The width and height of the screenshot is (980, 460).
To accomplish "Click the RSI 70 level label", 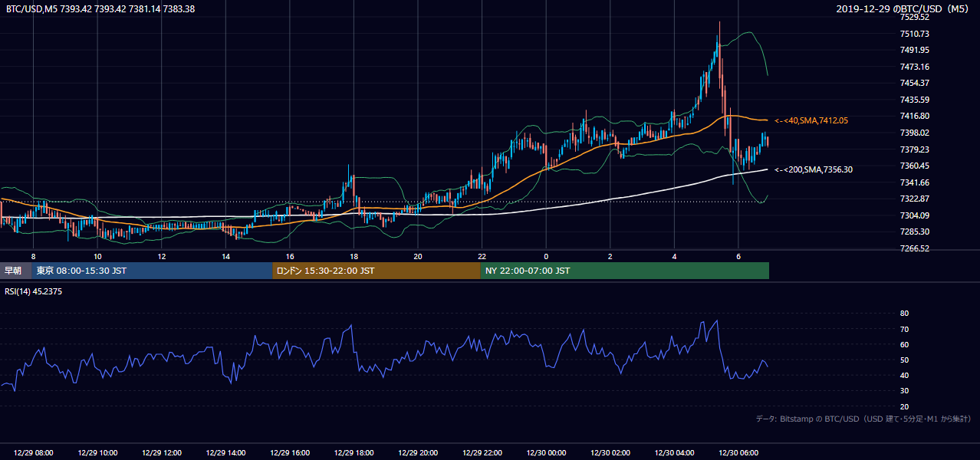I will click(x=904, y=329).
